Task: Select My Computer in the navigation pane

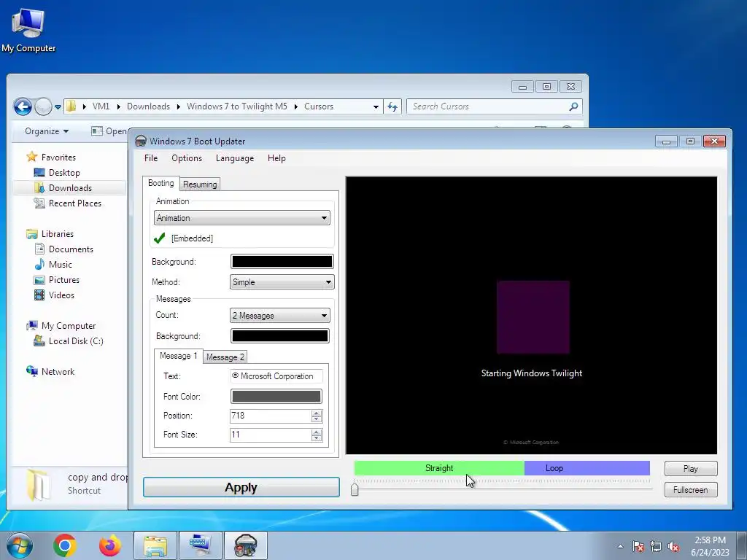Action: point(68,326)
